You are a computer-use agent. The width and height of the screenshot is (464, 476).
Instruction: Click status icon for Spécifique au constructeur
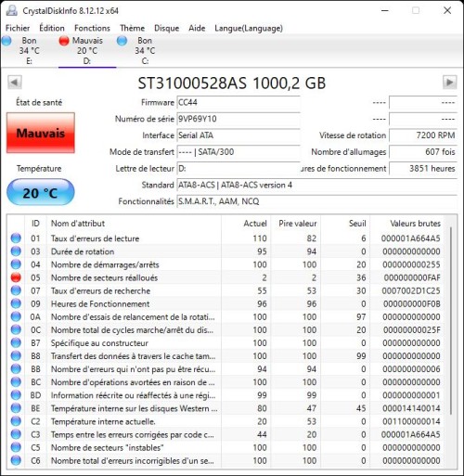16,343
